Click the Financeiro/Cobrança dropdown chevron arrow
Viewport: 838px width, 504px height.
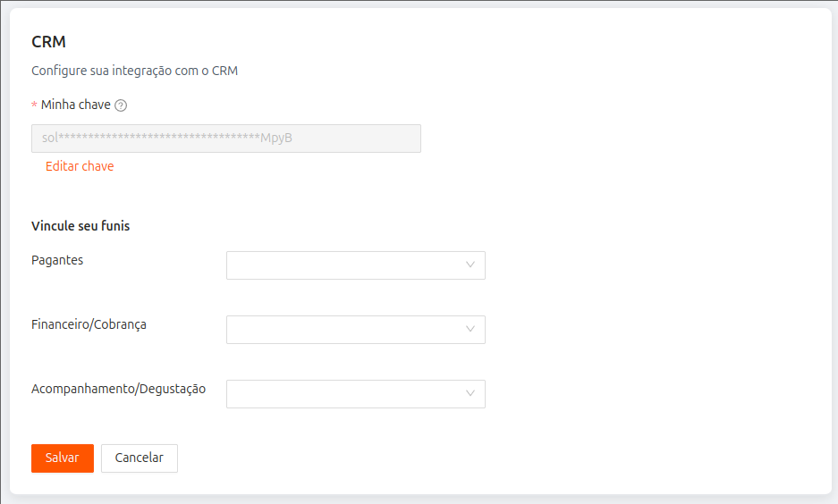(470, 330)
